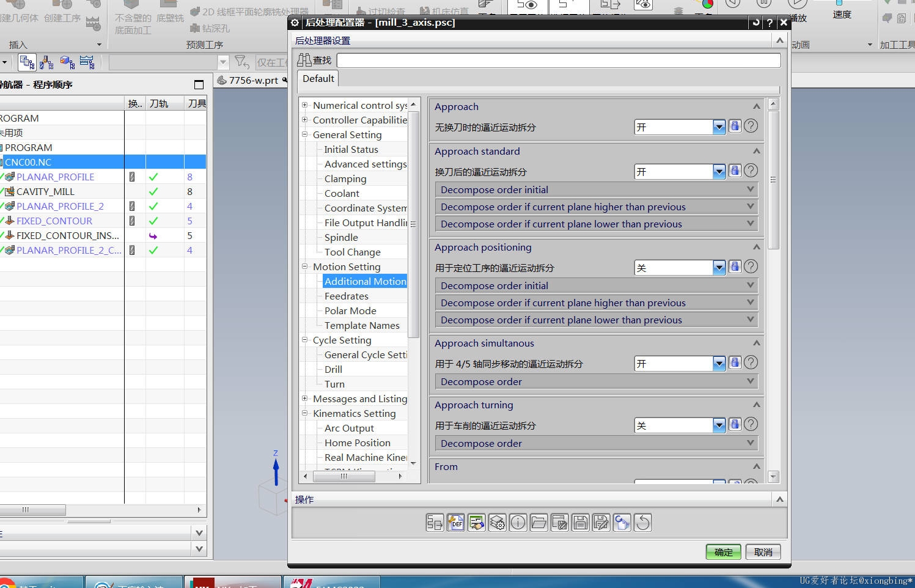Viewport: 915px width, 588px height.
Task: Select the CAVITY_MILL operation in the navigator
Action: tap(45, 191)
